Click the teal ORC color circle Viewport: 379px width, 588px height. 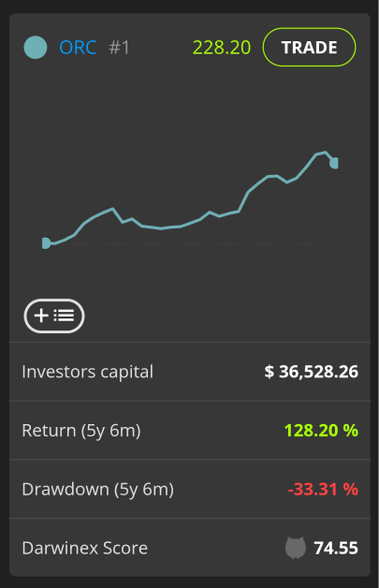36,47
